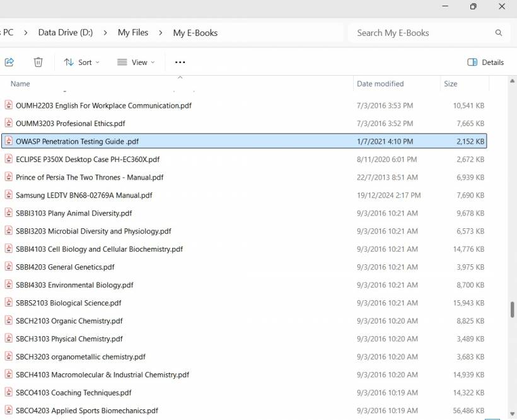Select OUMM3203 Profesional Ethics.pdf
Screen dimensions: 517x420
[x=244, y=124]
